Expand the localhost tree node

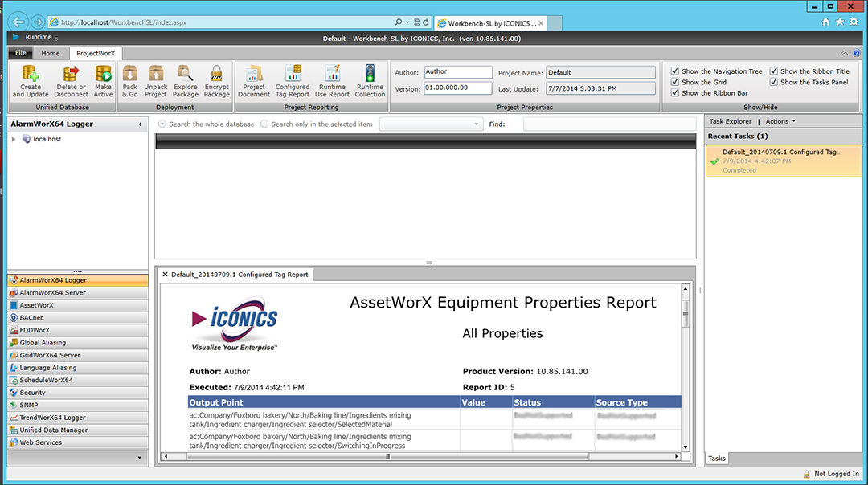(14, 139)
